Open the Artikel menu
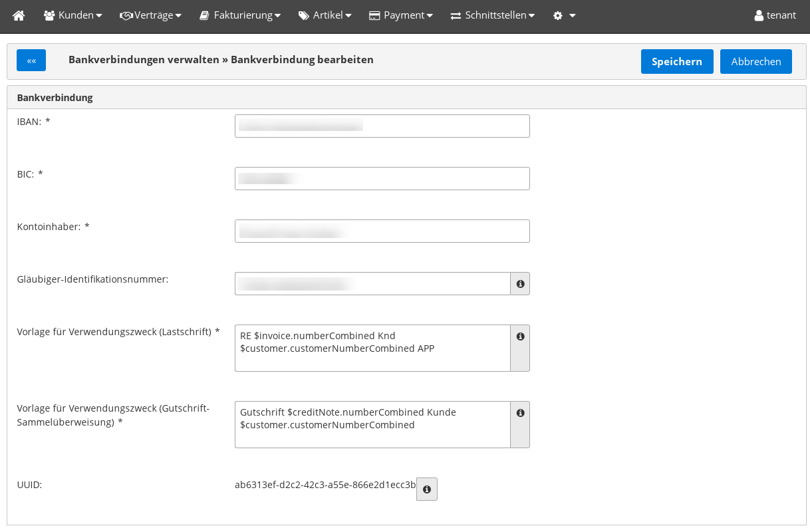The width and height of the screenshot is (810, 532). click(325, 15)
